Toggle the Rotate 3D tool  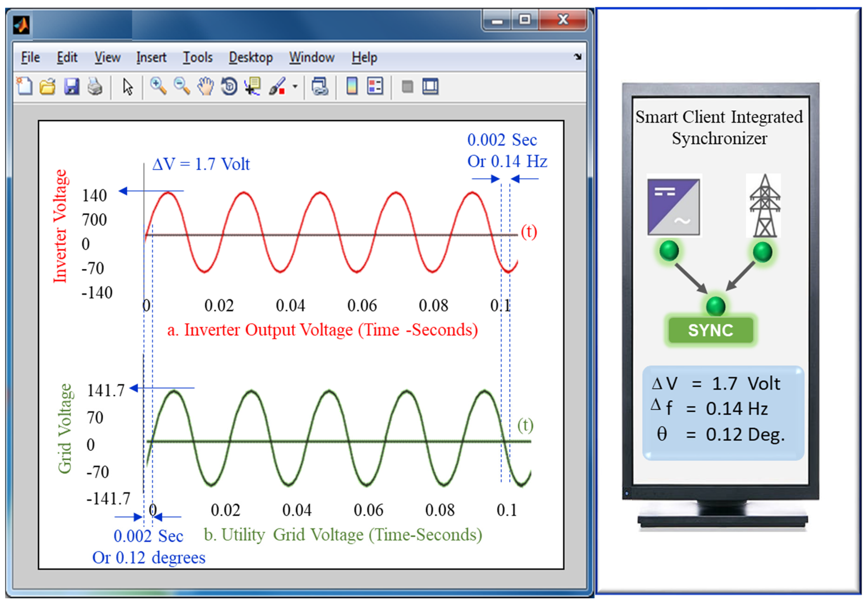click(x=229, y=86)
